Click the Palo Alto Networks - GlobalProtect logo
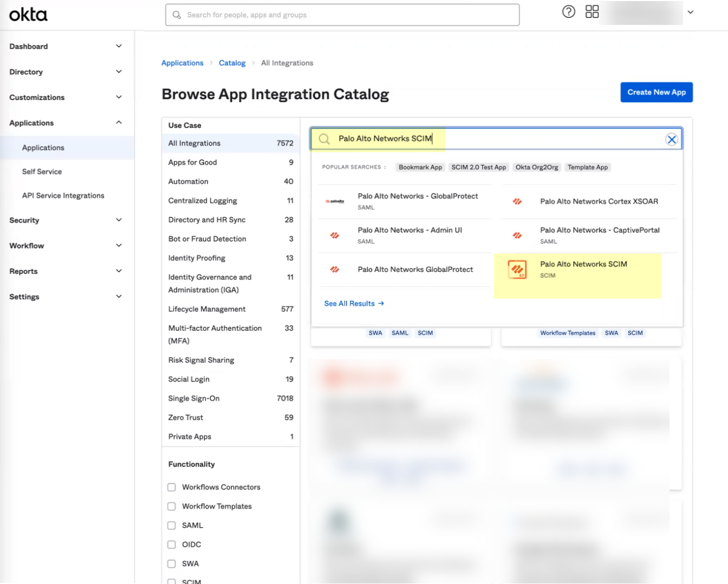This screenshot has width=728, height=584. point(335,200)
